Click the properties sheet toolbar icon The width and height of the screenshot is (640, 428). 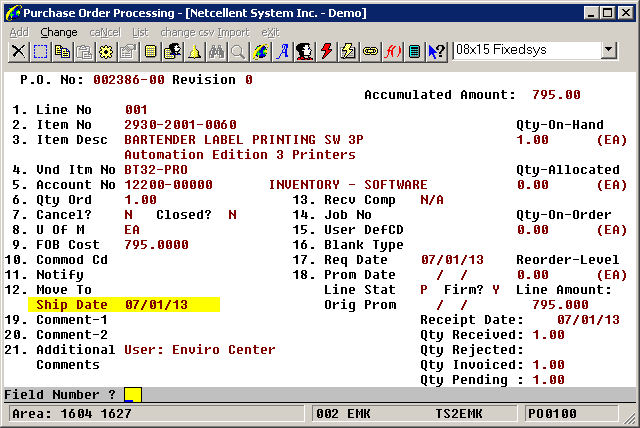[x=128, y=52]
